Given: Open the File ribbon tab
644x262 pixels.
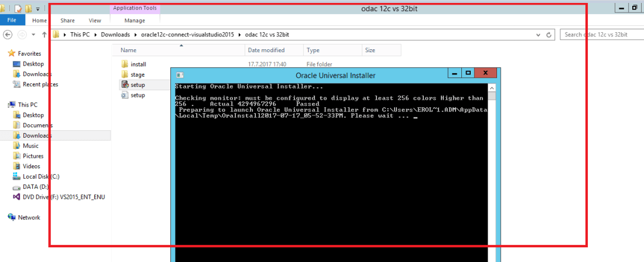Looking at the screenshot, I should (x=12, y=20).
